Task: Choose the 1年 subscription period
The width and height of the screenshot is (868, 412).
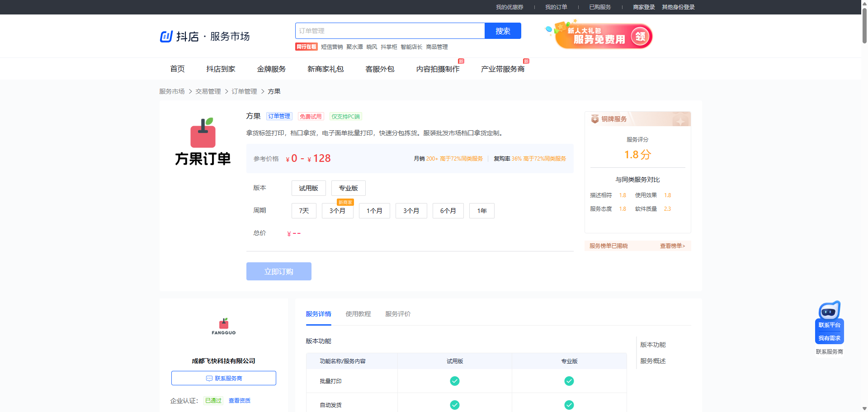Action: click(481, 211)
